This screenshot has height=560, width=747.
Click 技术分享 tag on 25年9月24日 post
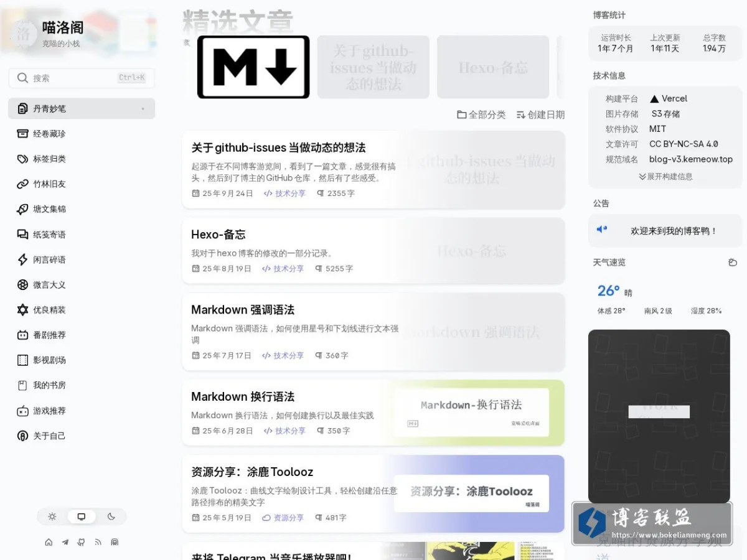click(x=284, y=194)
